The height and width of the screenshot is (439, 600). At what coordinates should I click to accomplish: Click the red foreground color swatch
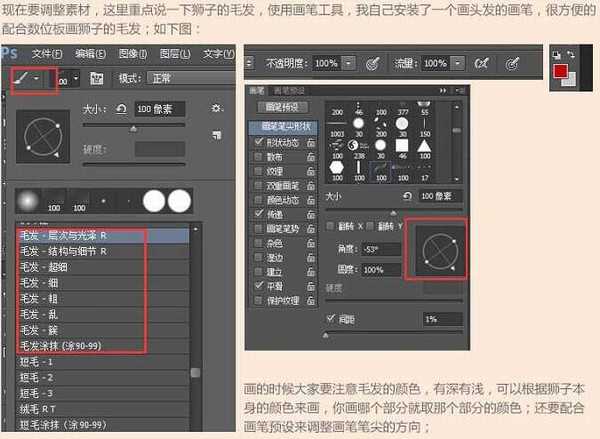coord(563,71)
